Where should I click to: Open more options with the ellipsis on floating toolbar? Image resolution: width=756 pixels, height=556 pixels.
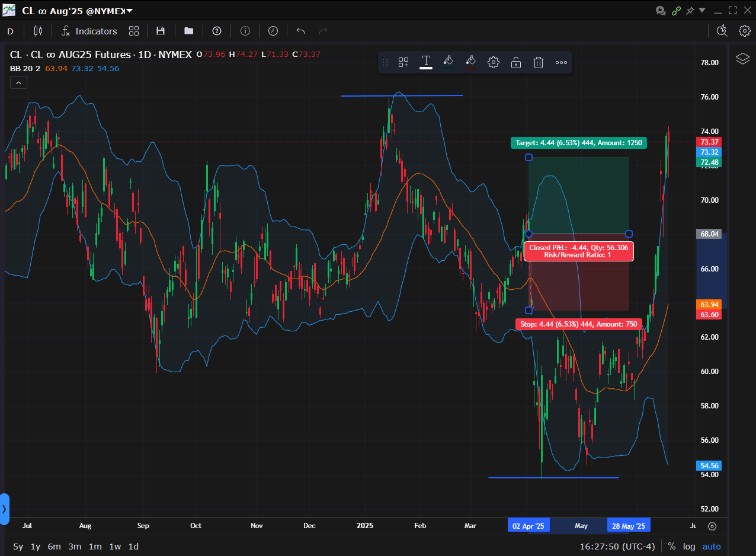click(x=560, y=62)
